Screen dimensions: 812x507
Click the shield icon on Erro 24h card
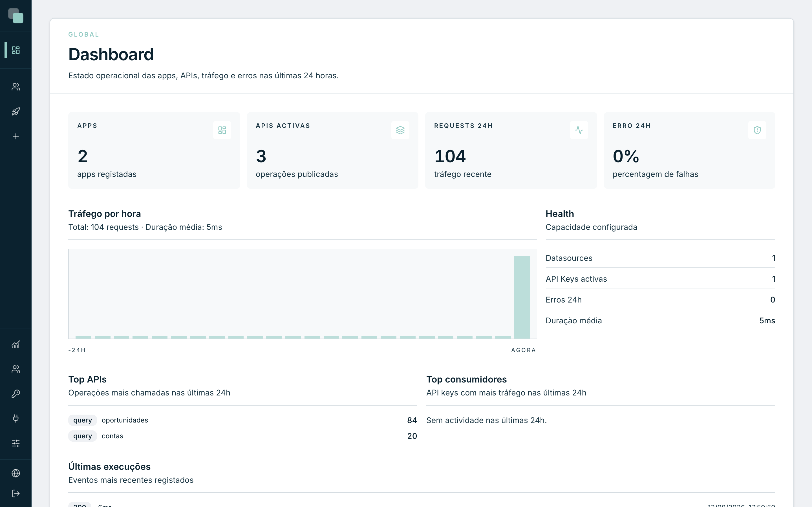pyautogui.click(x=757, y=130)
